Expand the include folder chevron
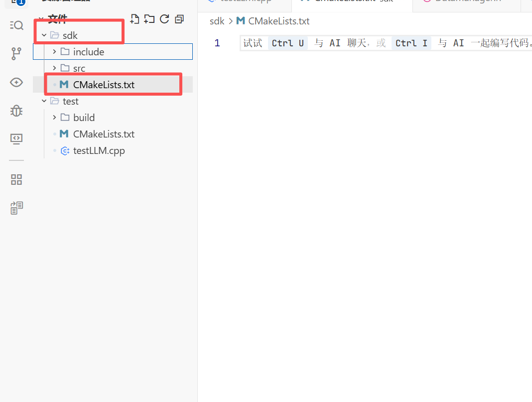This screenshot has width=532, height=402. [x=54, y=52]
